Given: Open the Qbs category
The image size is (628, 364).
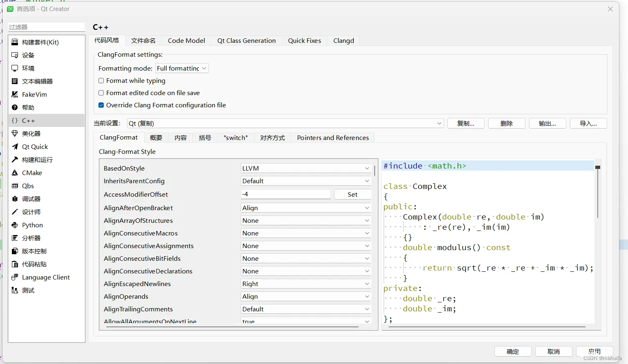Looking at the screenshot, I should 46,186.
